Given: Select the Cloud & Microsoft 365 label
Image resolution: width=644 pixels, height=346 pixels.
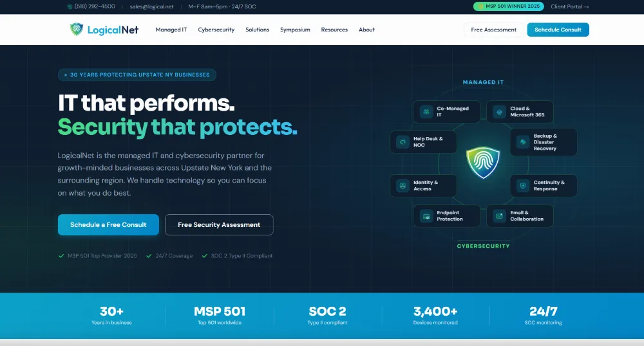Looking at the screenshot, I should (527, 111).
